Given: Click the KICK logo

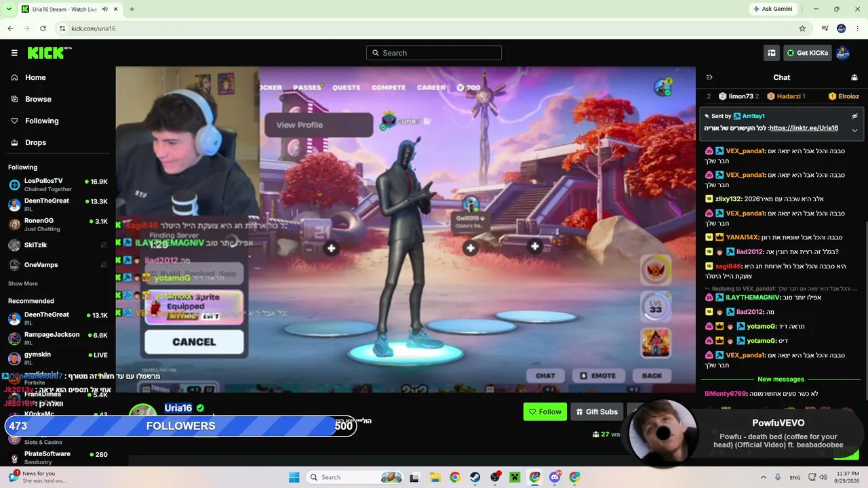Looking at the screenshot, I should (x=50, y=53).
